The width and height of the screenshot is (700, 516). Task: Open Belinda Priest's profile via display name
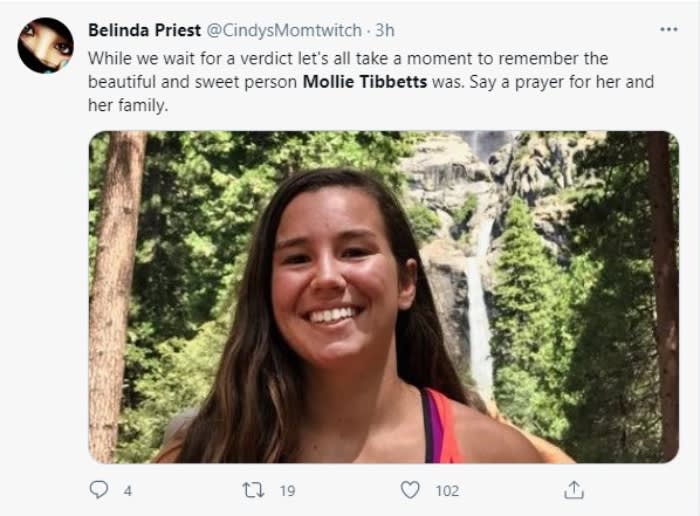click(x=142, y=30)
